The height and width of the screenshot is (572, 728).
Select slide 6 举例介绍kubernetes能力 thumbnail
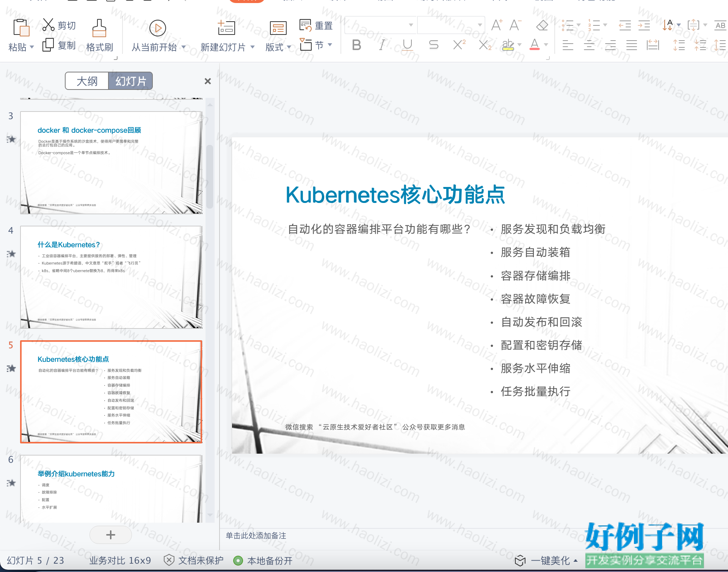(111, 489)
